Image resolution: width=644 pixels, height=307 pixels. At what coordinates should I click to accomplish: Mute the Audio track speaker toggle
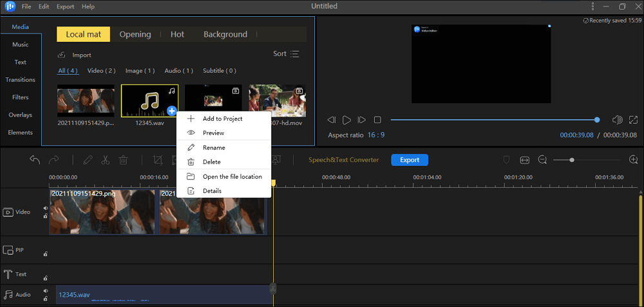point(46,291)
